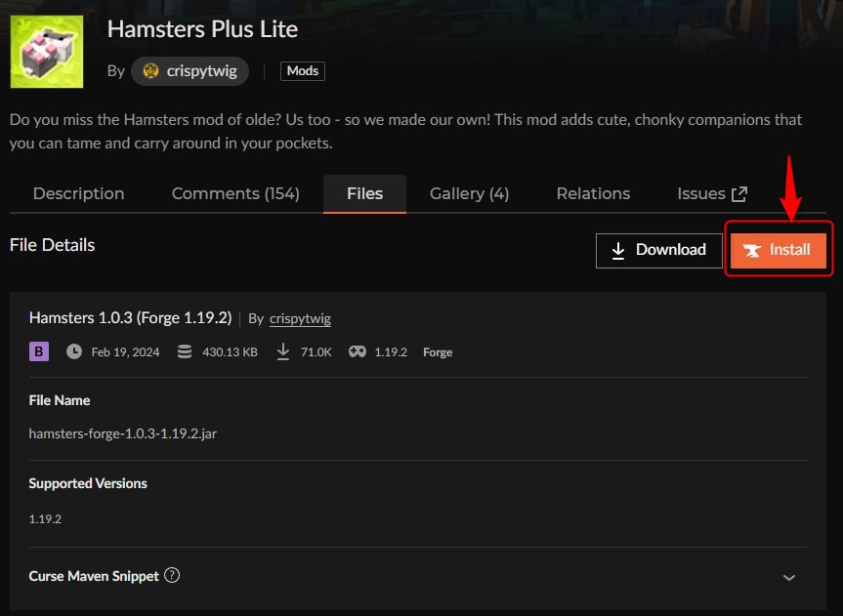This screenshot has height=616, width=843.
Task: Click the clock icon next to Feb 19, 2024
Action: coord(74,351)
